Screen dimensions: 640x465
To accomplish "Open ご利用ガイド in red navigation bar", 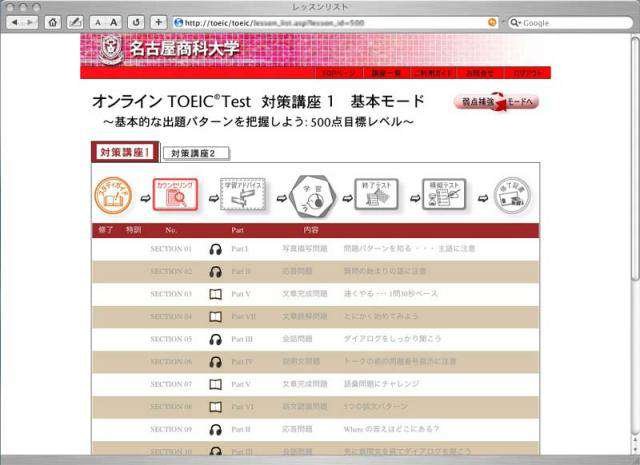I will pyautogui.click(x=433, y=73).
